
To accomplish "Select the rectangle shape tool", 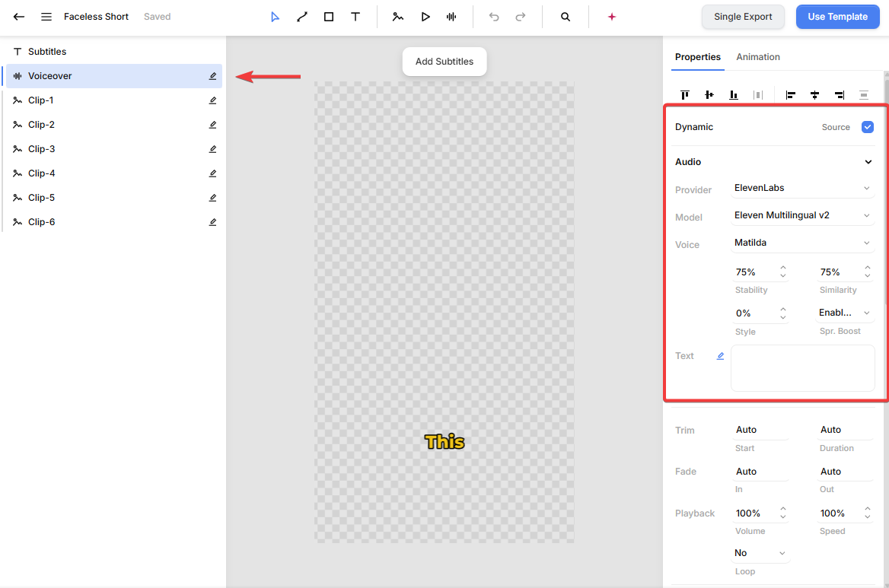I will 329,17.
